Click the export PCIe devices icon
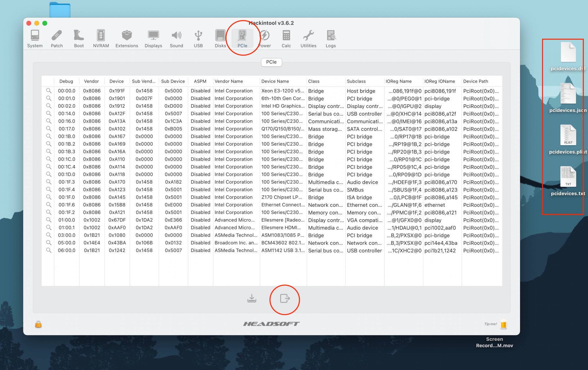The image size is (588, 370). 285,299
